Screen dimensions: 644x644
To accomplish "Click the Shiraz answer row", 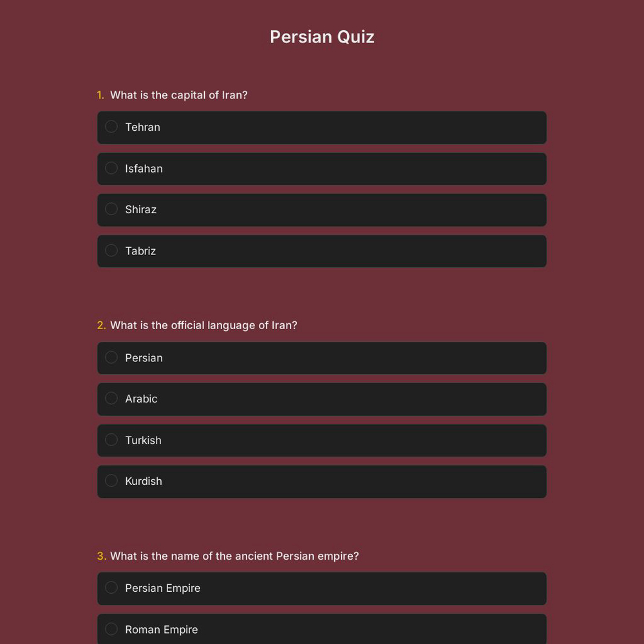I will coord(322,209).
